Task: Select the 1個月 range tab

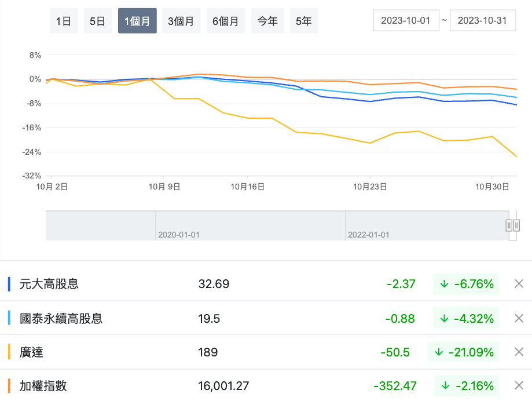Action: pyautogui.click(x=137, y=21)
